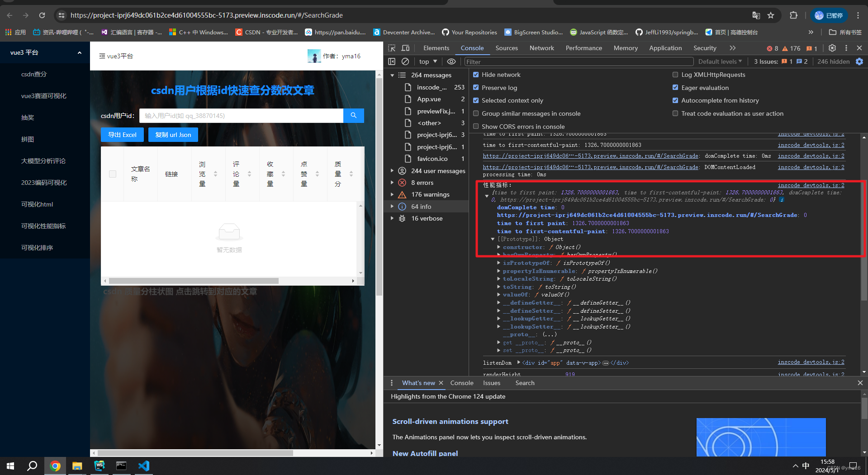Open File Explorer from the taskbar
The width and height of the screenshot is (868, 475).
pyautogui.click(x=77, y=466)
